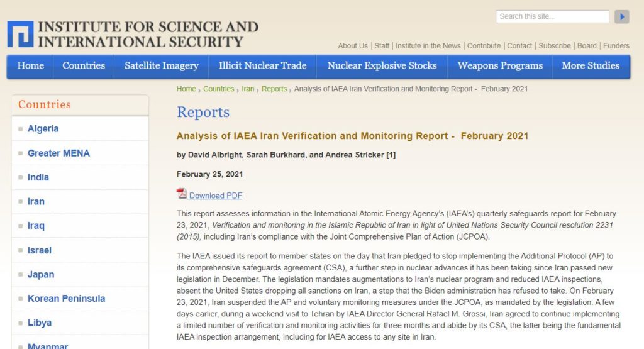Type in the search this site field
The width and height of the screenshot is (644, 349).
(x=552, y=17)
